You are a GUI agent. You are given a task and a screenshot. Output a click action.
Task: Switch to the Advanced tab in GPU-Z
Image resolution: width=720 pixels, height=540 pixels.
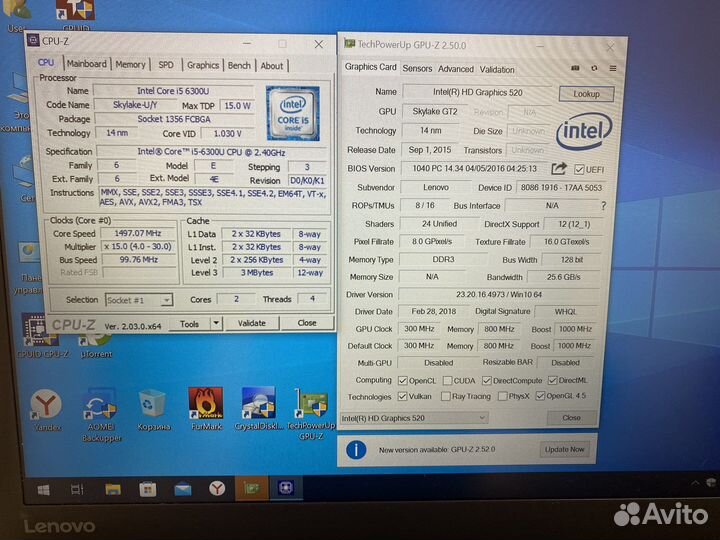[456, 69]
